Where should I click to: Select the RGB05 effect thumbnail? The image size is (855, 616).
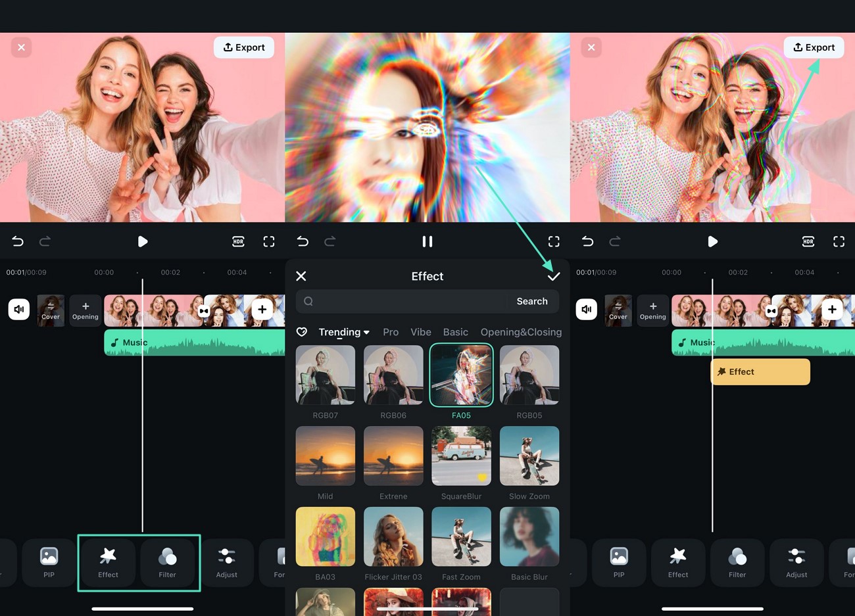tap(529, 375)
